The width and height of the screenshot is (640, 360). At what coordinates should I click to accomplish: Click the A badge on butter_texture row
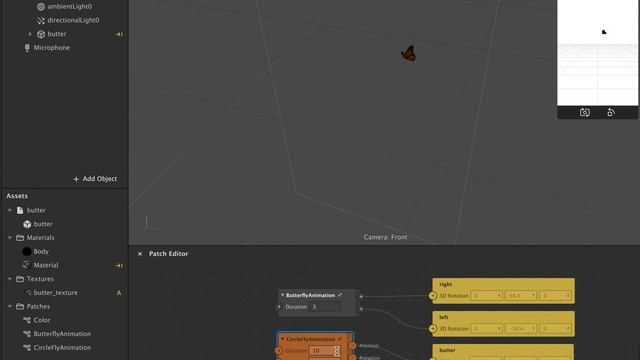click(x=119, y=293)
